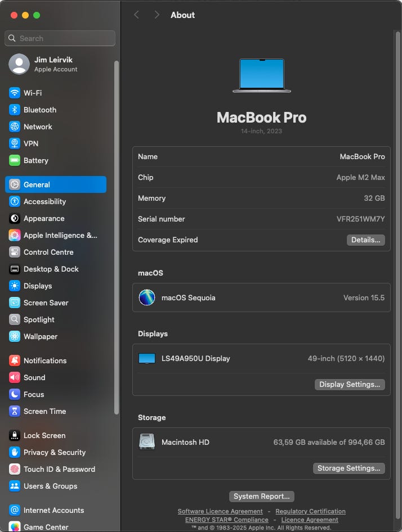This screenshot has width=402, height=532.
Task: Click the 32 GB memory value
Action: [374, 198]
